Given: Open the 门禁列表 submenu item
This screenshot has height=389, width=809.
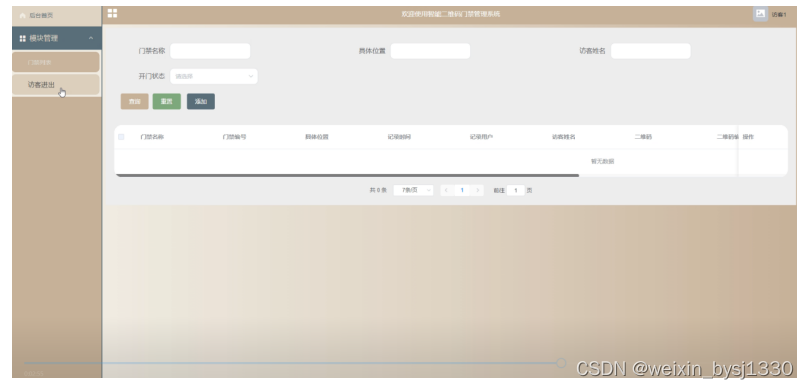Looking at the screenshot, I should tap(56, 62).
